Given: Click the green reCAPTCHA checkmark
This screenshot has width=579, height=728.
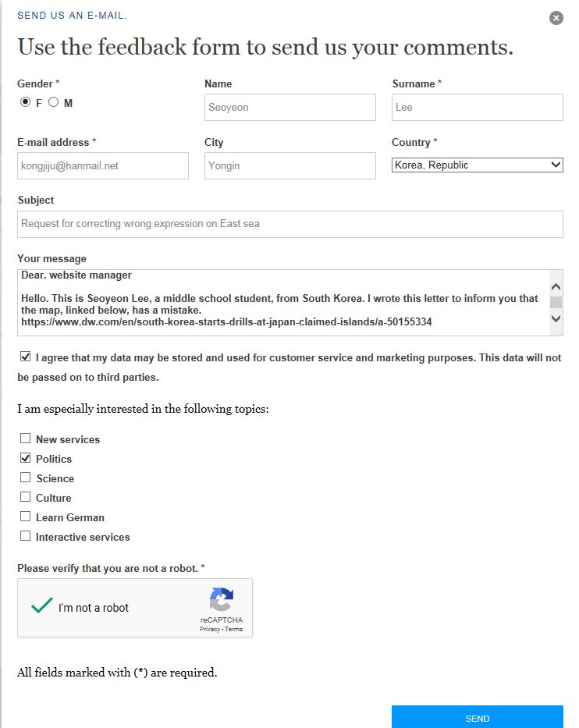Looking at the screenshot, I should tap(41, 606).
